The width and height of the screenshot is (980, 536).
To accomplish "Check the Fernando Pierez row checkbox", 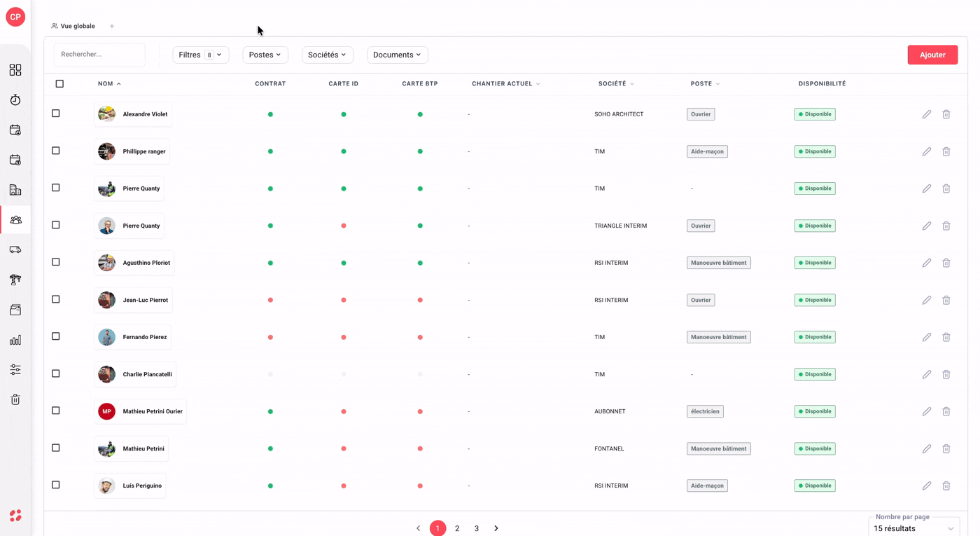I will click(56, 336).
